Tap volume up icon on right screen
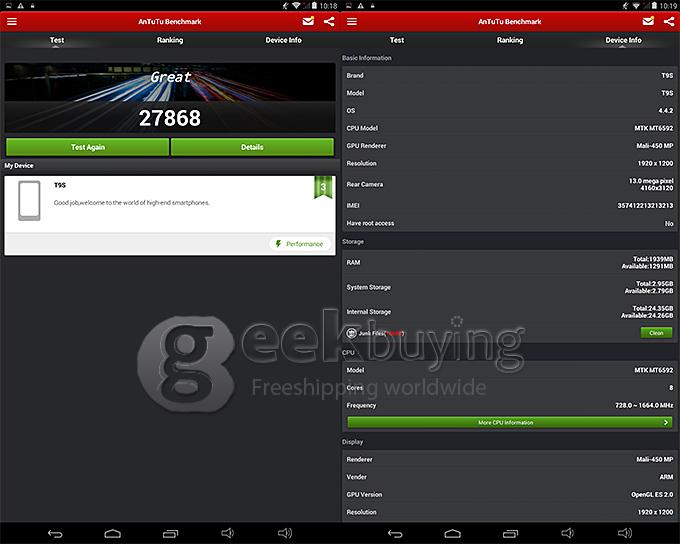This screenshot has width=680, height=544. pyautogui.click(x=625, y=533)
